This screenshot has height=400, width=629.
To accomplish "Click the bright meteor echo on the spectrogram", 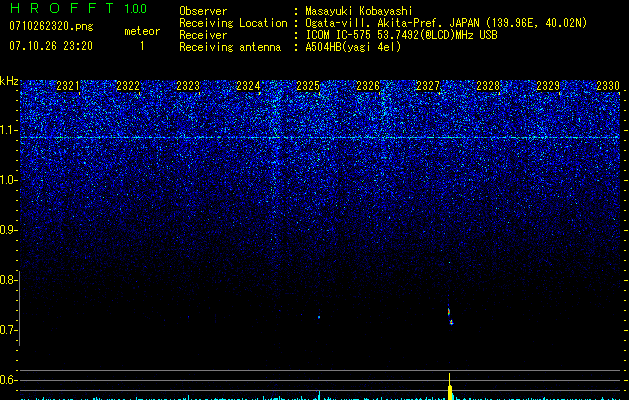I will 450,316.
